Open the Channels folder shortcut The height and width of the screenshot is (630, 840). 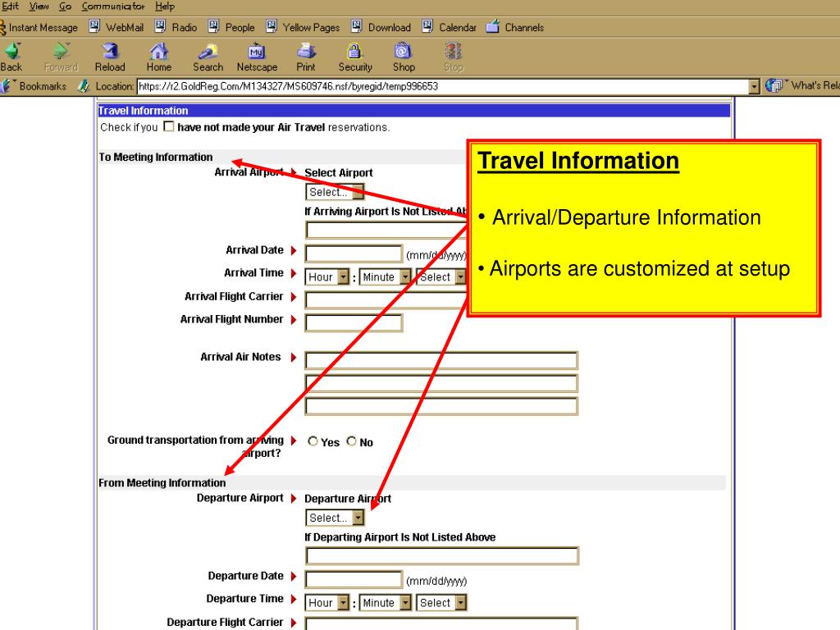pos(515,27)
